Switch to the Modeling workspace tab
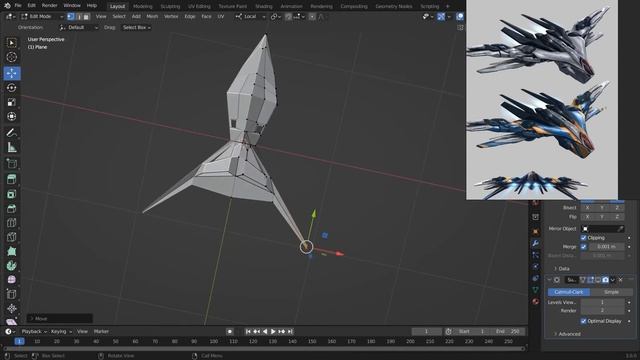Screen dimensions: 640x360 pyautogui.click(x=142, y=7)
